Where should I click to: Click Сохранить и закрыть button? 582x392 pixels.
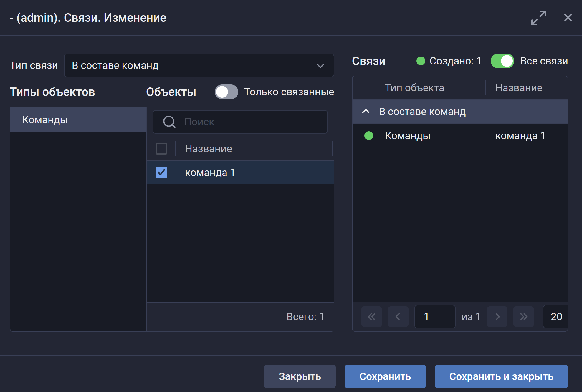tap(501, 376)
